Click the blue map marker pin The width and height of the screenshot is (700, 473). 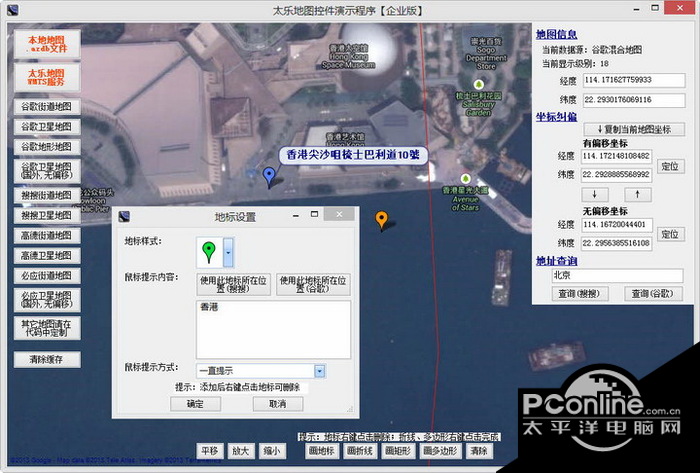click(x=269, y=177)
